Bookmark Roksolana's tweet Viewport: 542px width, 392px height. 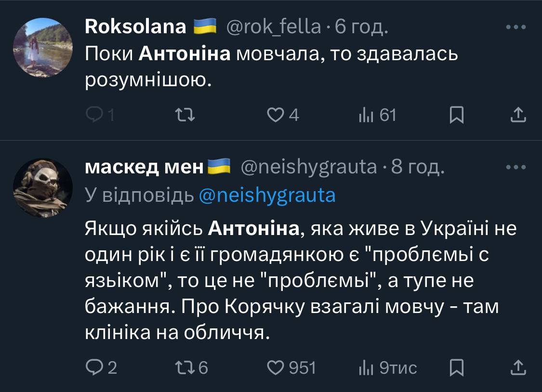click(x=456, y=116)
